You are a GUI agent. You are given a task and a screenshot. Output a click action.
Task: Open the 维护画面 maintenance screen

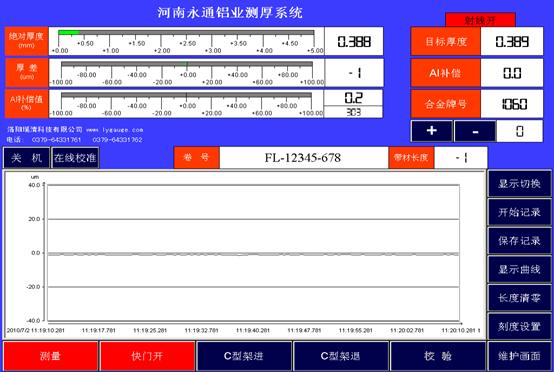(x=519, y=356)
